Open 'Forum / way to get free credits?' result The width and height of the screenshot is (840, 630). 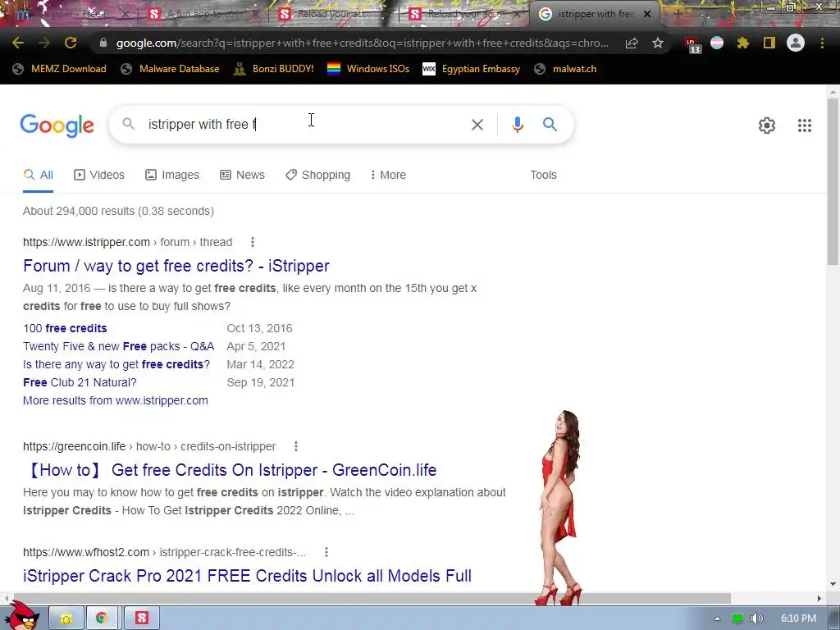[176, 266]
